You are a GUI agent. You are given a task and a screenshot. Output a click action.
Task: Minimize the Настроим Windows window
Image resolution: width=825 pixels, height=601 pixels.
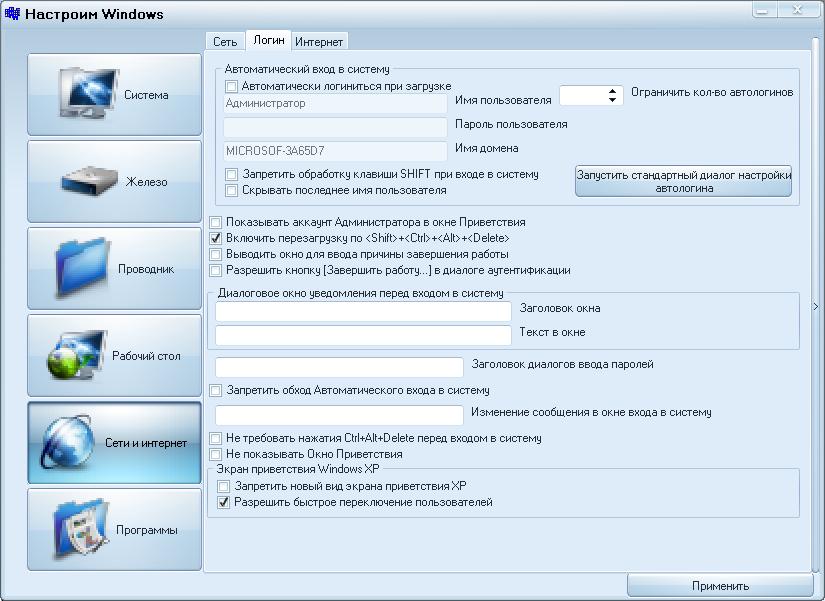click(x=762, y=11)
